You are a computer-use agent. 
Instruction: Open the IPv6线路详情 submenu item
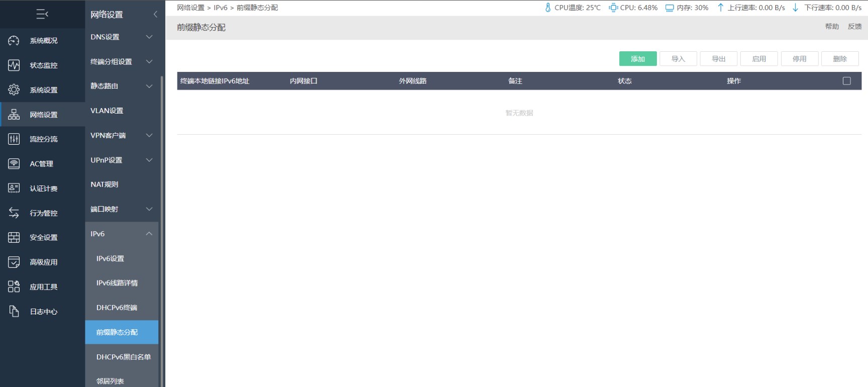[x=122, y=283]
